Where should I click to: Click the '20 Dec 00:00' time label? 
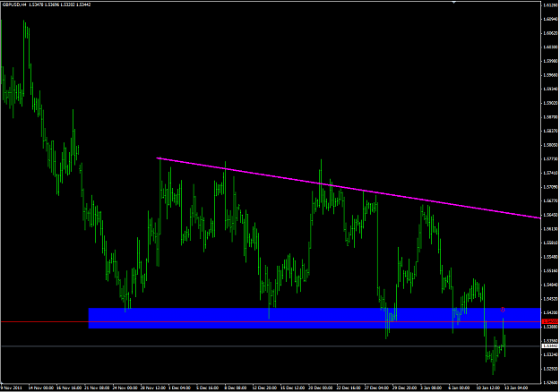(321, 388)
